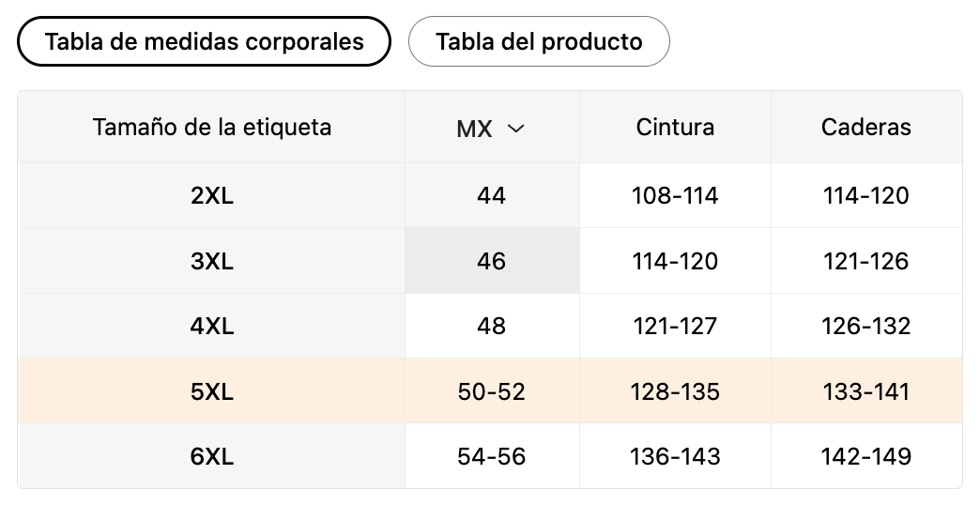The height and width of the screenshot is (505, 980).
Task: Select the MX 50-52 cell
Action: (x=492, y=390)
